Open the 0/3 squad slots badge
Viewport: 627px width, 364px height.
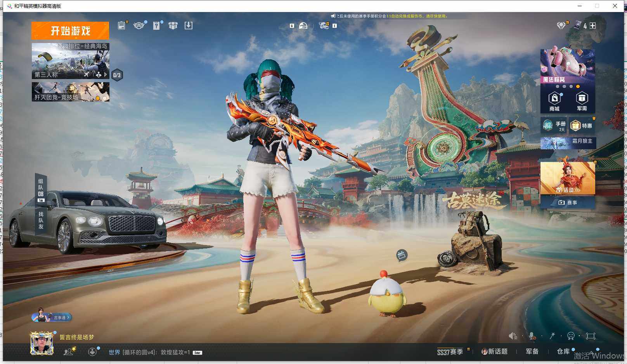click(117, 75)
